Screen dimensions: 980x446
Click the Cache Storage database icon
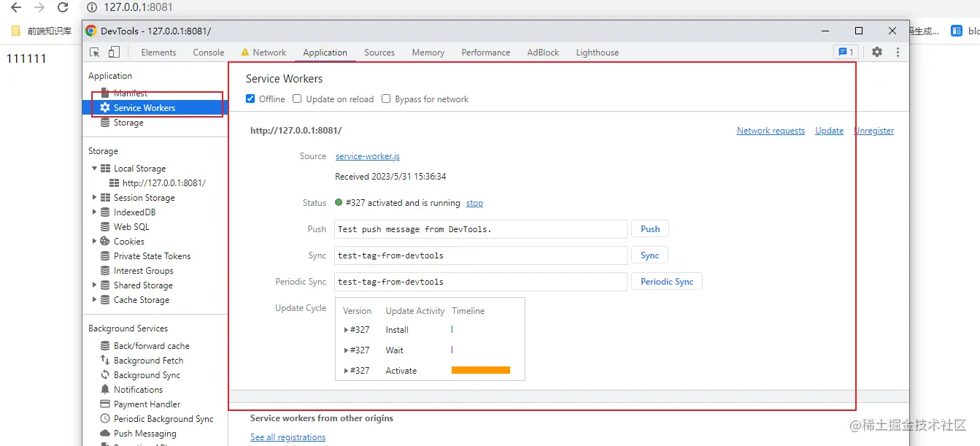[x=105, y=299]
